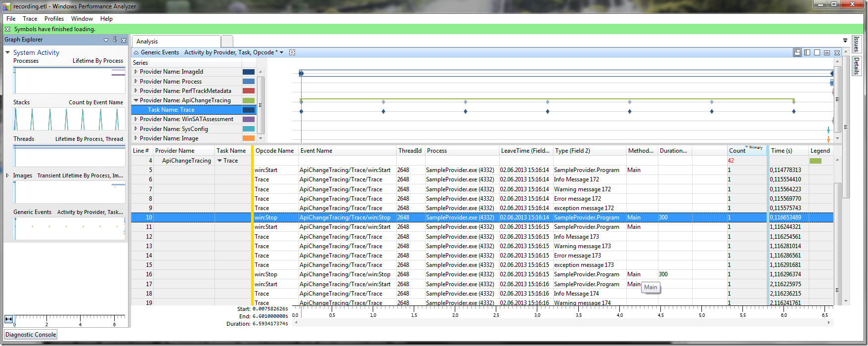Show graph only layout
Image resolution: width=868 pixels, height=346 pixels.
(x=807, y=52)
